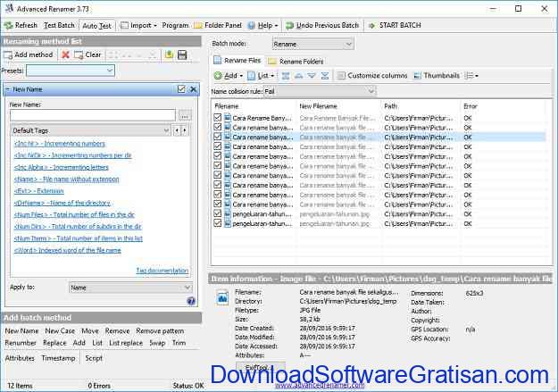Click the move item down arrow icon
Viewport: 558px width, 392px height.
click(x=312, y=76)
